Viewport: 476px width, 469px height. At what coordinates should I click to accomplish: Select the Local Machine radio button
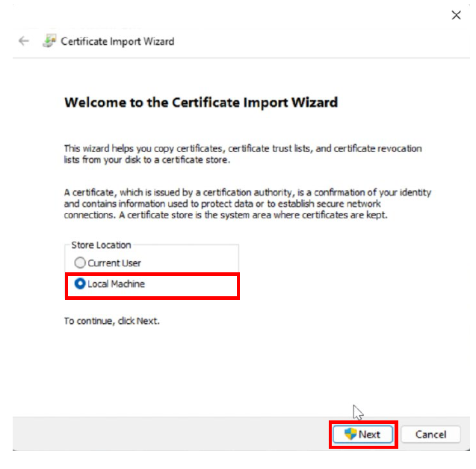click(80, 284)
